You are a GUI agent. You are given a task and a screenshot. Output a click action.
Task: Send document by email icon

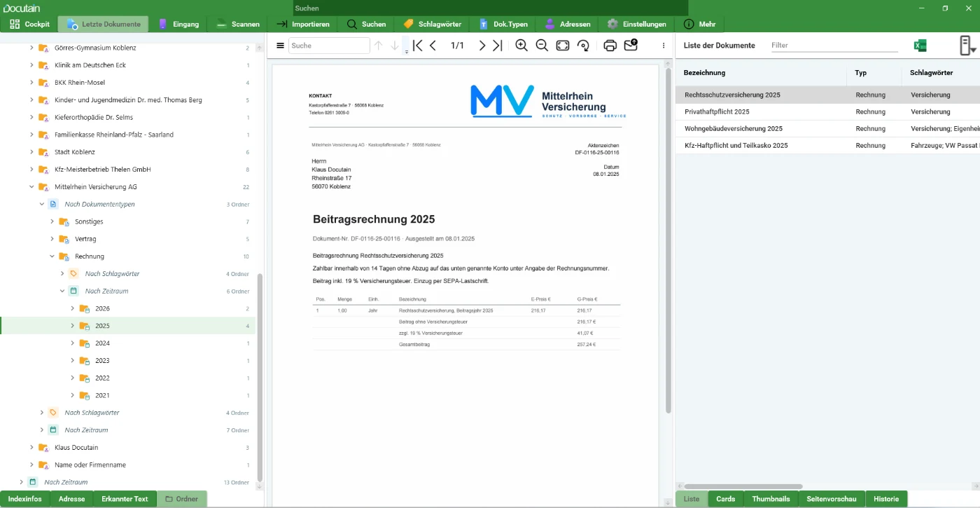(x=631, y=45)
